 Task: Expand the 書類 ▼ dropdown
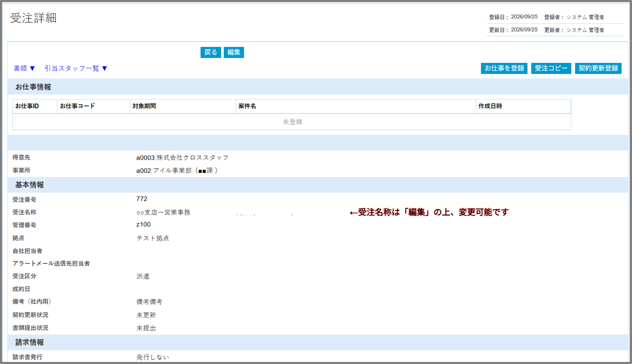click(24, 68)
